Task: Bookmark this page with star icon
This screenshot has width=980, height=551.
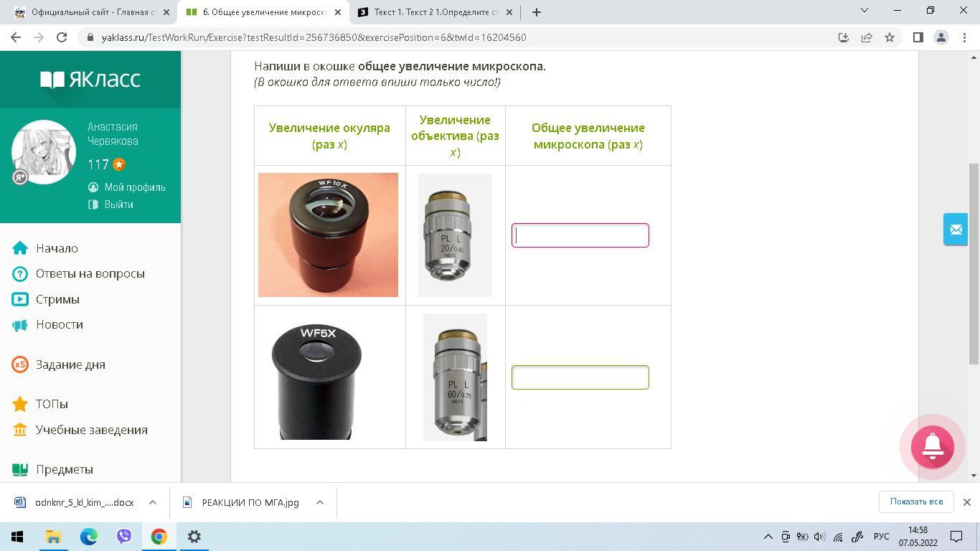Action: pos(890,37)
